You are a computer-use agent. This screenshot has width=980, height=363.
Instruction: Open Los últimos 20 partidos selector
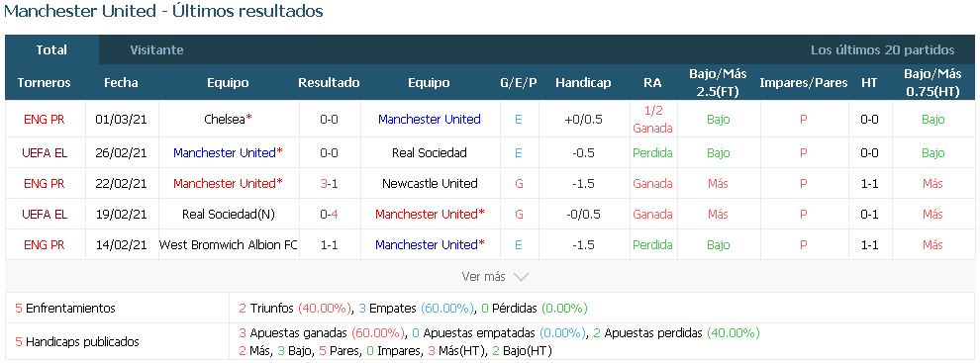(x=883, y=50)
